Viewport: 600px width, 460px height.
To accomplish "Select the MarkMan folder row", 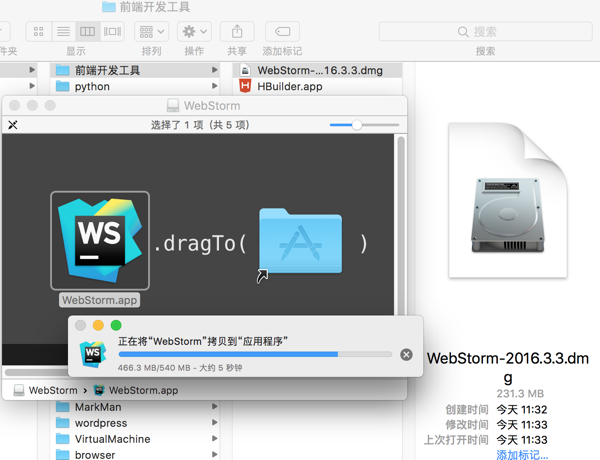I will [135, 407].
